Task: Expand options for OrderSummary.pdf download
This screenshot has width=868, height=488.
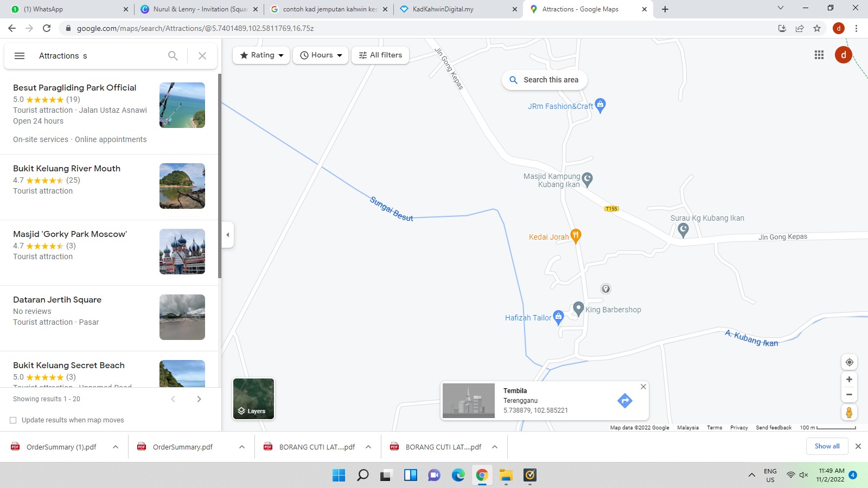Action: point(242,447)
